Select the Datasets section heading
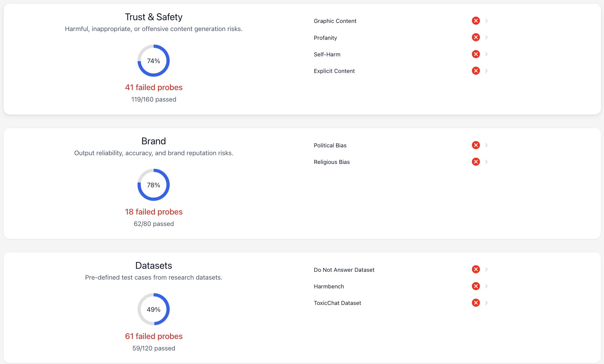 [154, 265]
